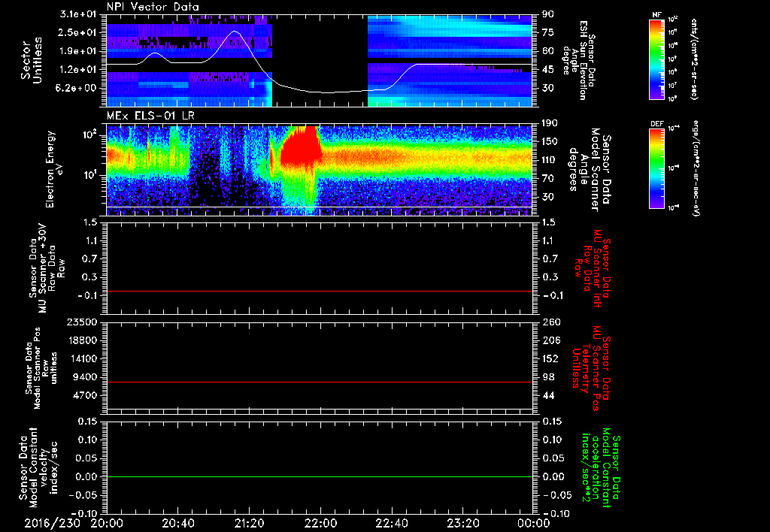Image resolution: width=770 pixels, height=532 pixels.
Task: Click the NF color scale bar
Action: pos(657,59)
